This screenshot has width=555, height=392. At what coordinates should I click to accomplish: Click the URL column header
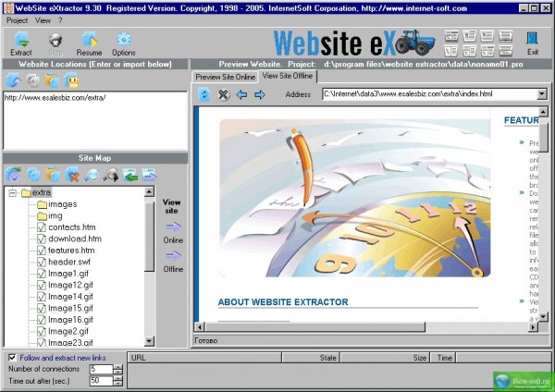tap(204, 358)
